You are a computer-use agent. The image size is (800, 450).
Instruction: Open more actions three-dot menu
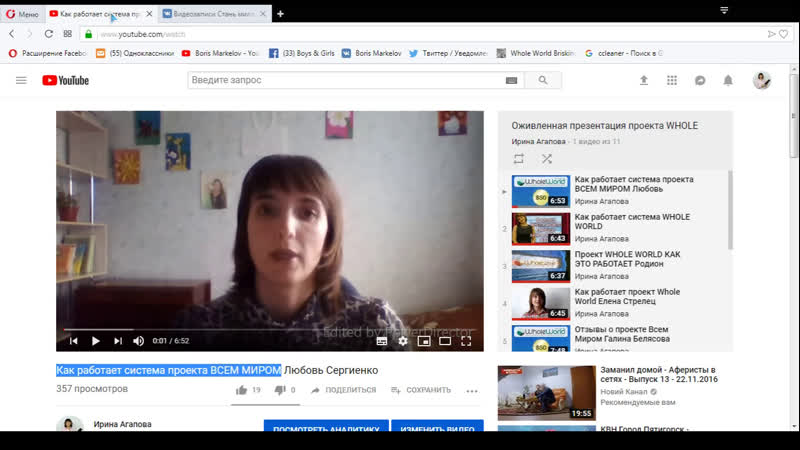coord(472,391)
